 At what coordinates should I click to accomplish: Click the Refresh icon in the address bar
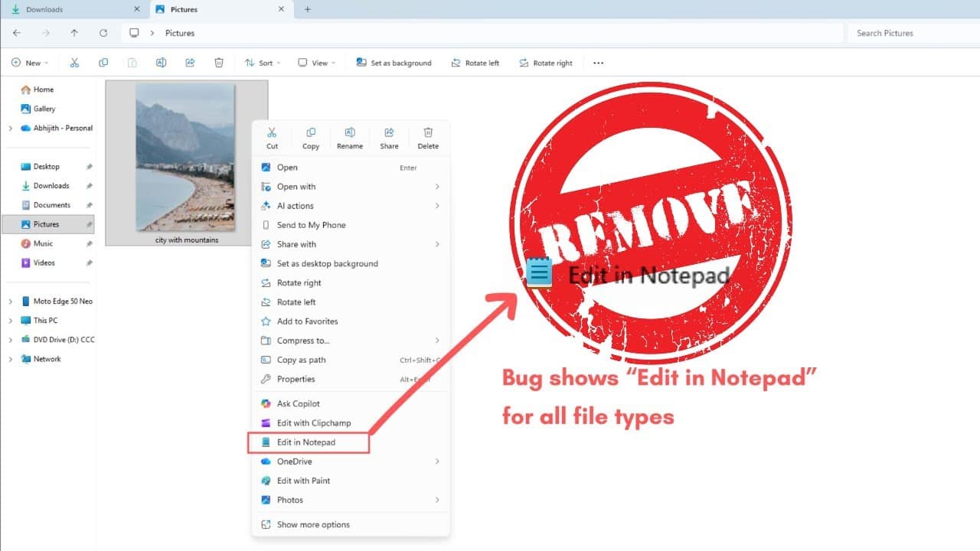click(103, 33)
